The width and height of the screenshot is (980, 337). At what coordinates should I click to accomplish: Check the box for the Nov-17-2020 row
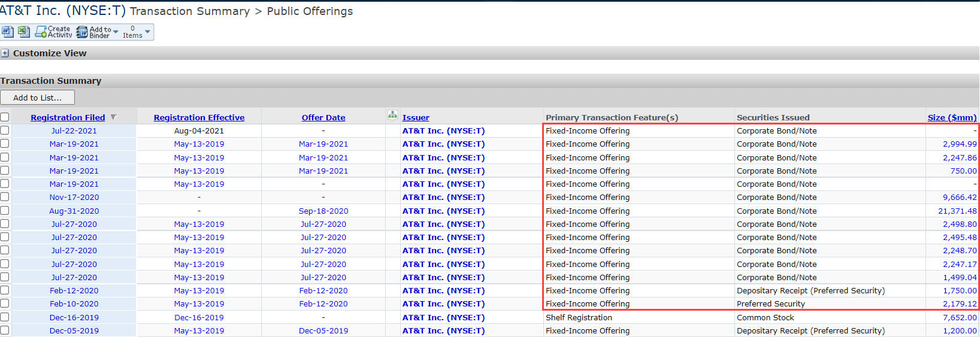[x=5, y=197]
